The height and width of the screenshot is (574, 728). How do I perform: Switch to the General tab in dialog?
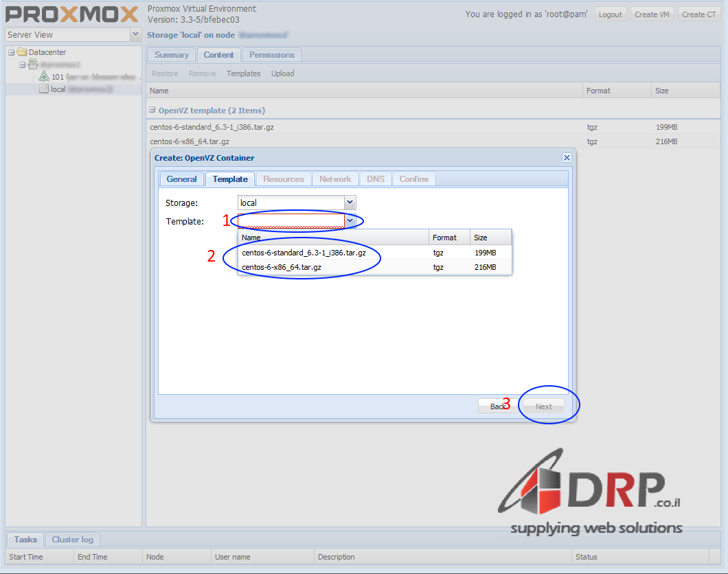tap(181, 179)
